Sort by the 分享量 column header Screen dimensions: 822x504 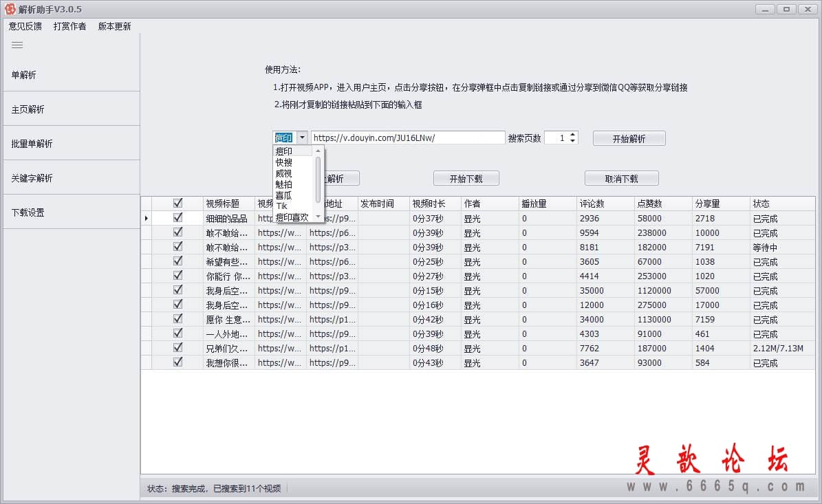[x=720, y=204]
